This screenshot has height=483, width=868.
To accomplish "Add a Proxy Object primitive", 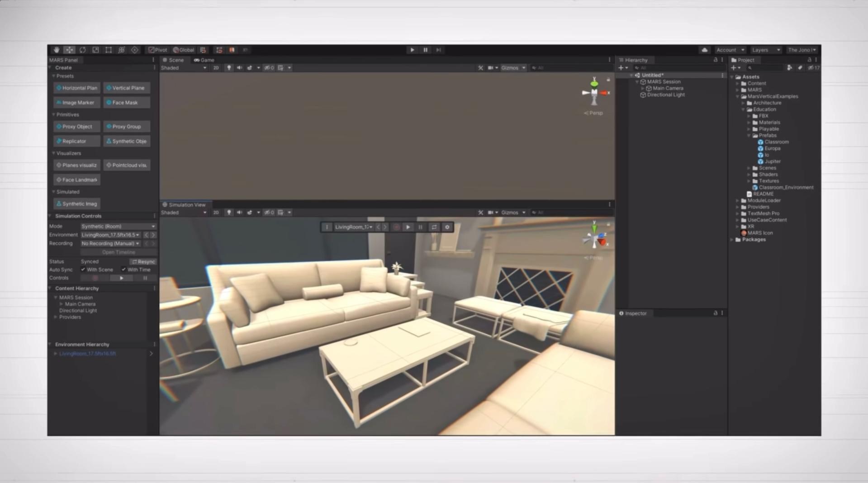I will [76, 127].
